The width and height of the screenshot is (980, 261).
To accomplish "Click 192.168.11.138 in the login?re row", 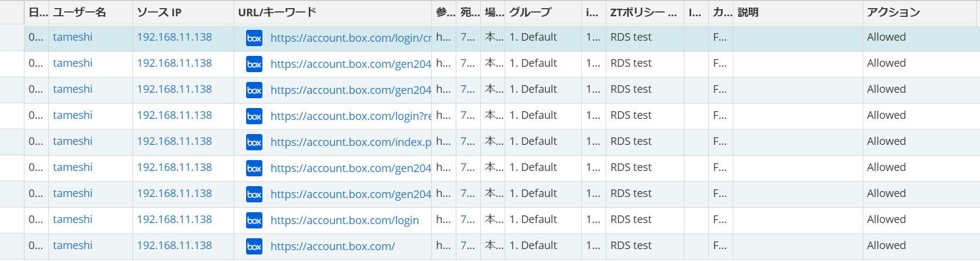I will pyautogui.click(x=174, y=115).
